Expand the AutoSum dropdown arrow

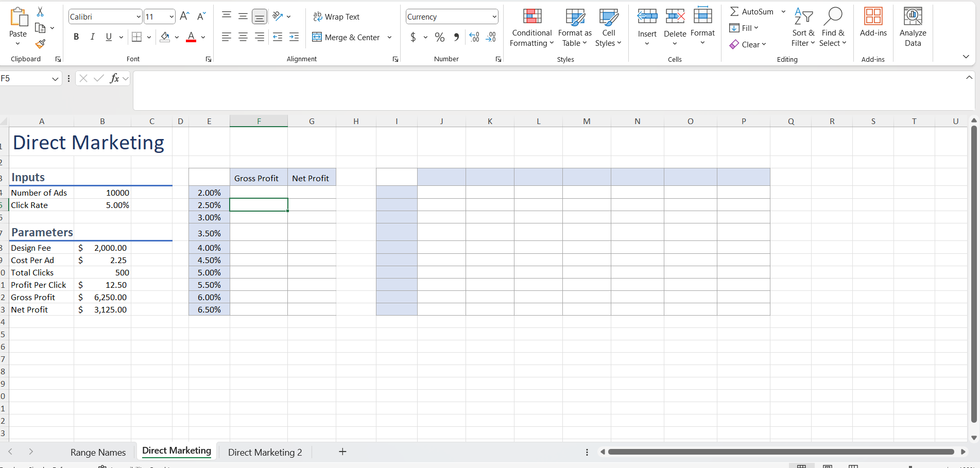coord(783,11)
